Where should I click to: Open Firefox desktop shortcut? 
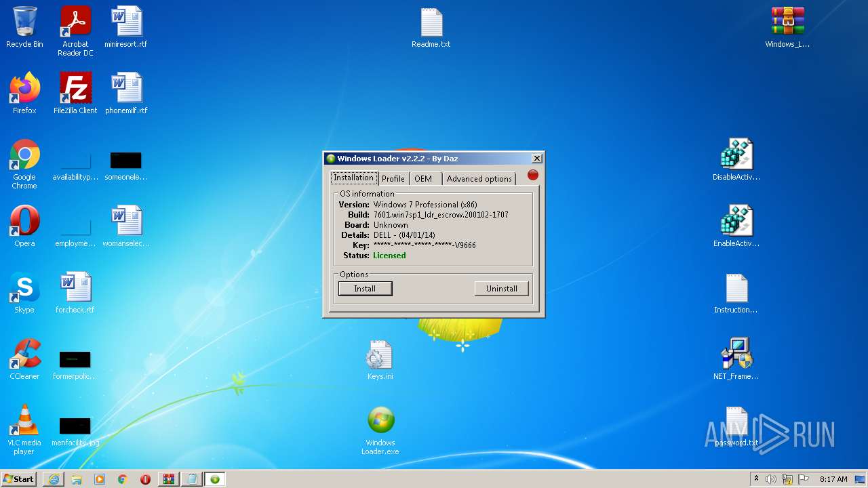coord(24,94)
